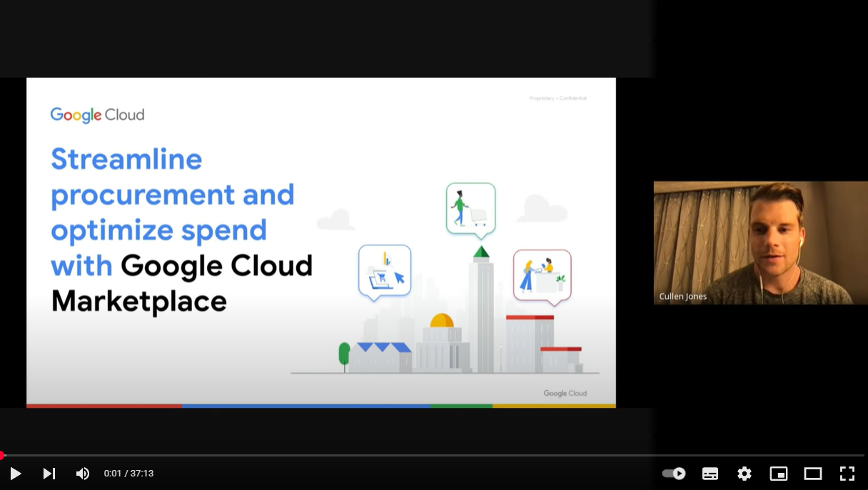Screen dimensions: 868x490
Task: Turn on subtitles/closed captions
Action: 710,474
